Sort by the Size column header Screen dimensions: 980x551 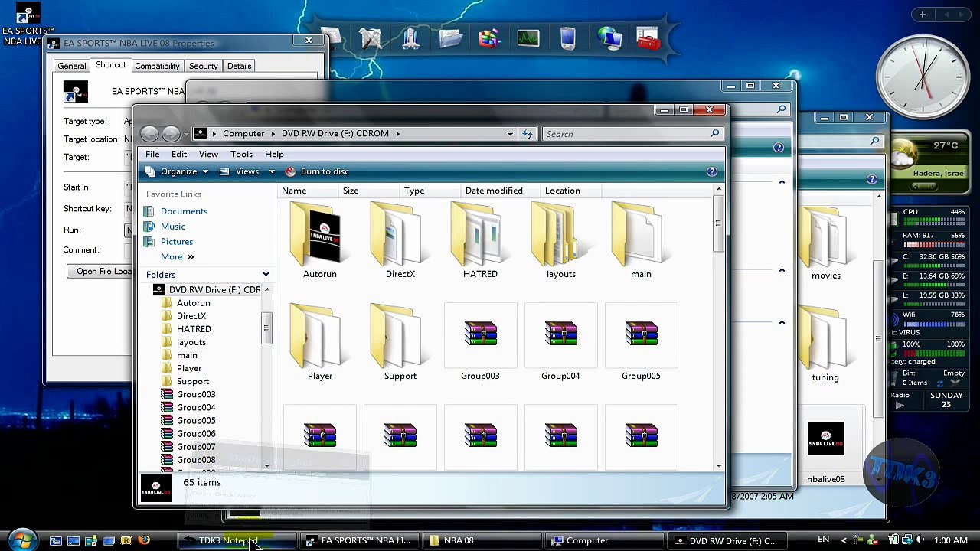pos(368,191)
